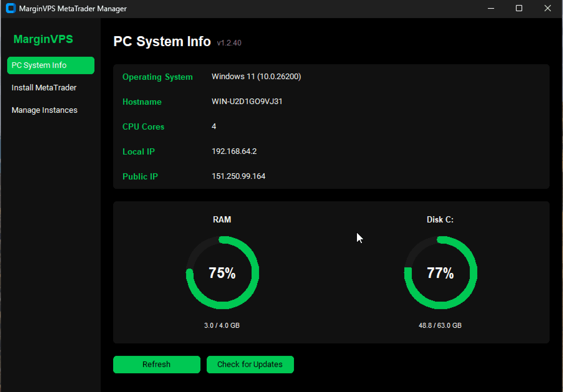The height and width of the screenshot is (392, 563).
Task: Click the MarginVPS logo text in sidebar
Action: click(x=43, y=39)
